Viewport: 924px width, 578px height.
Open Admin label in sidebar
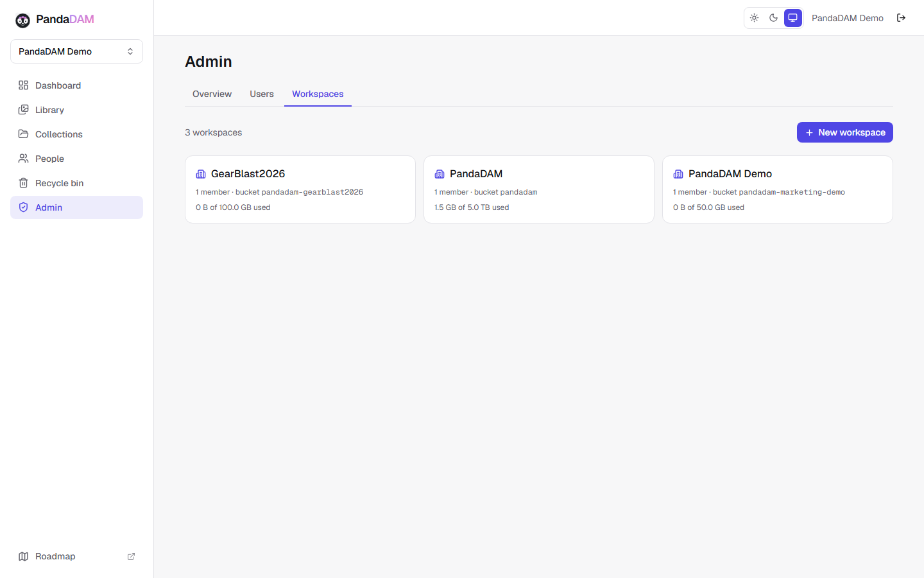coord(49,207)
